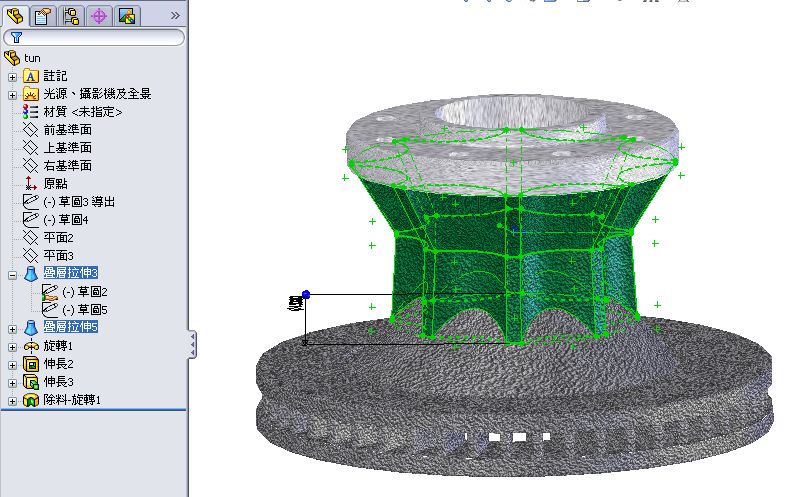Click the tun part name

32,58
